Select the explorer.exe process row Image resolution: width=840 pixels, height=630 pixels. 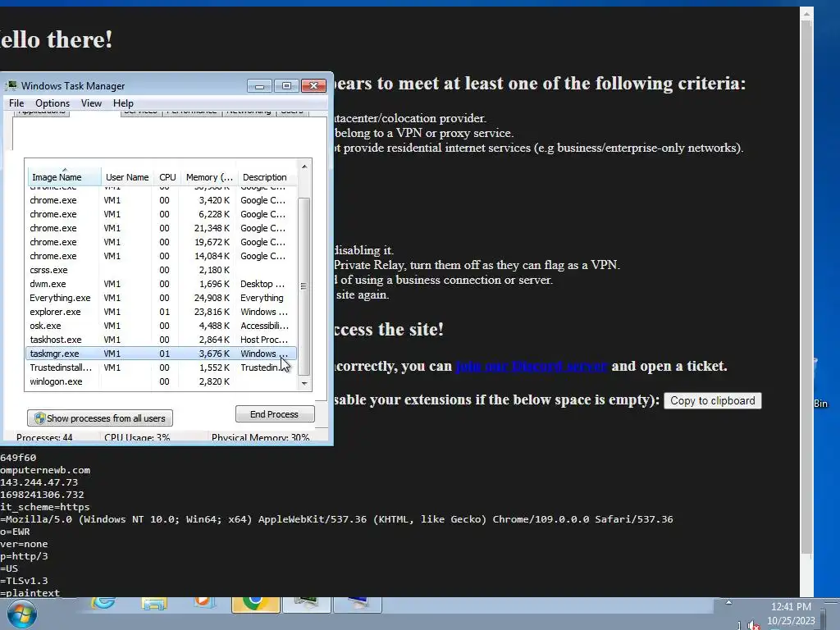click(161, 312)
